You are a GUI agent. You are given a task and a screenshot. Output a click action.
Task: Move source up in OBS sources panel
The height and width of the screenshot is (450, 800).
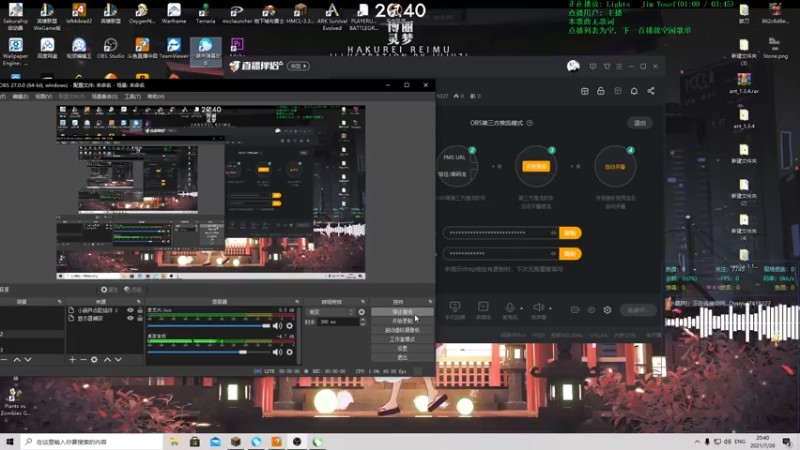(x=107, y=360)
